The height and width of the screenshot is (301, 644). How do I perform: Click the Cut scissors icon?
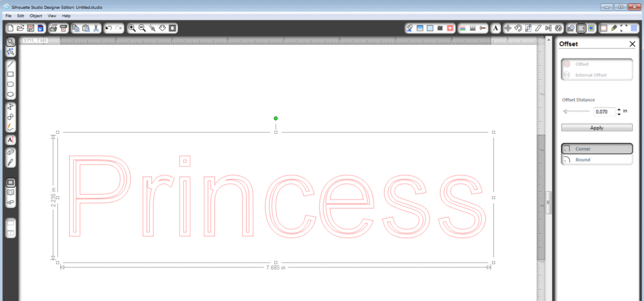96,28
